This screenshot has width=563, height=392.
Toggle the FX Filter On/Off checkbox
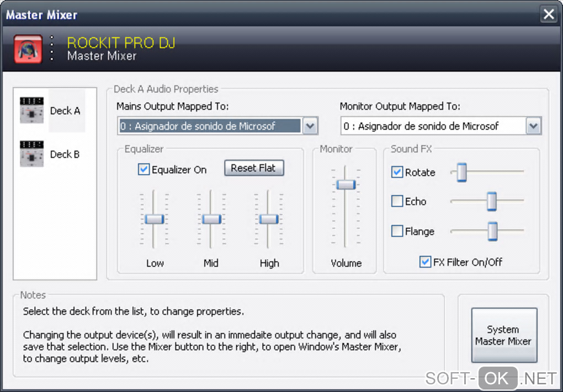(x=425, y=262)
